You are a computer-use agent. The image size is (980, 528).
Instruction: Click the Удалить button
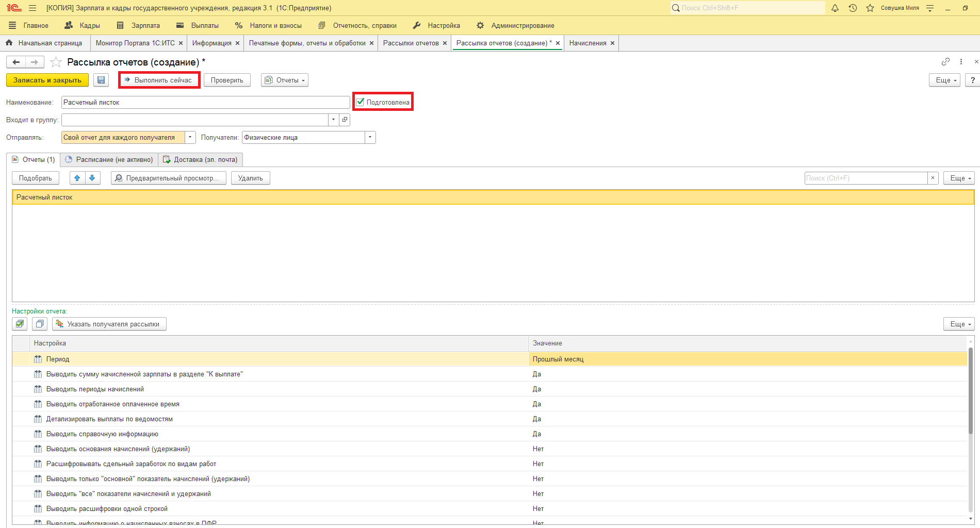[x=251, y=178]
